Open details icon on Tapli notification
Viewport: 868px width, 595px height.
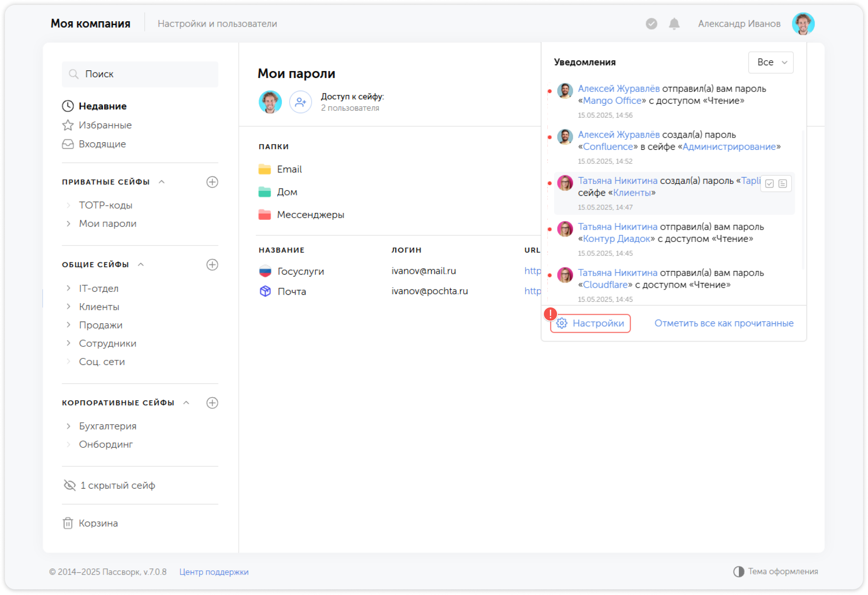point(783,183)
